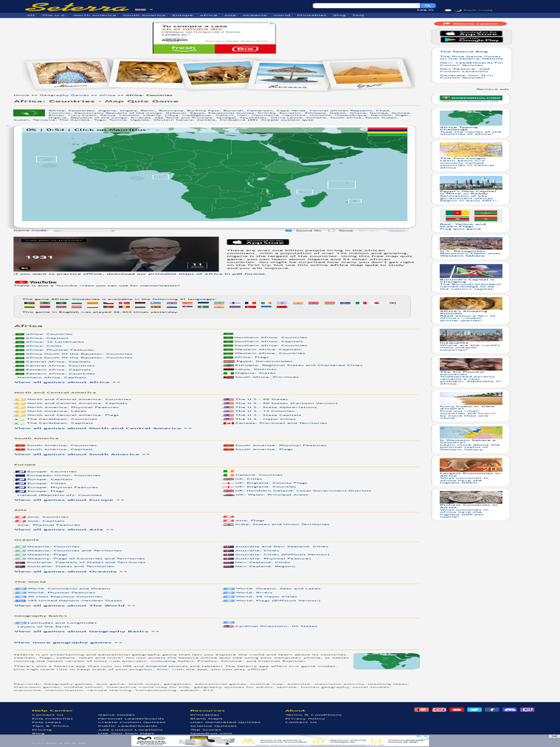
Task: Open 'printable maps of Africa in pdf format' link
Action: [x=206, y=274]
